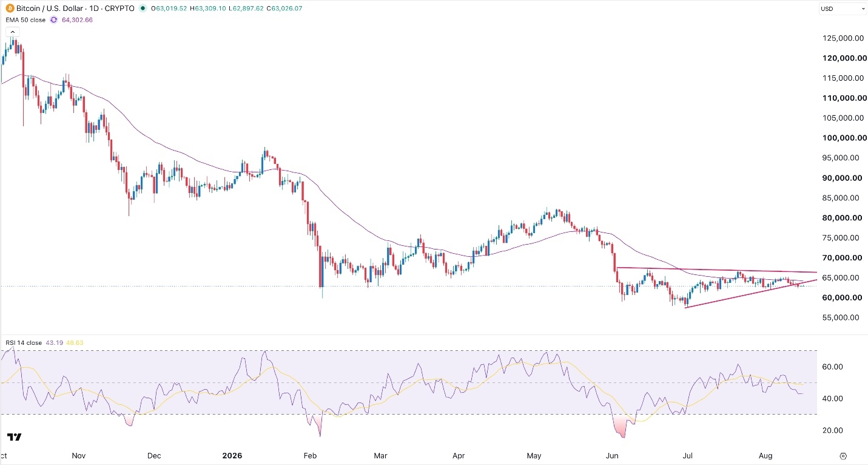Click the RSI 40.00 axis label
This screenshot has height=465, width=868.
[833, 398]
